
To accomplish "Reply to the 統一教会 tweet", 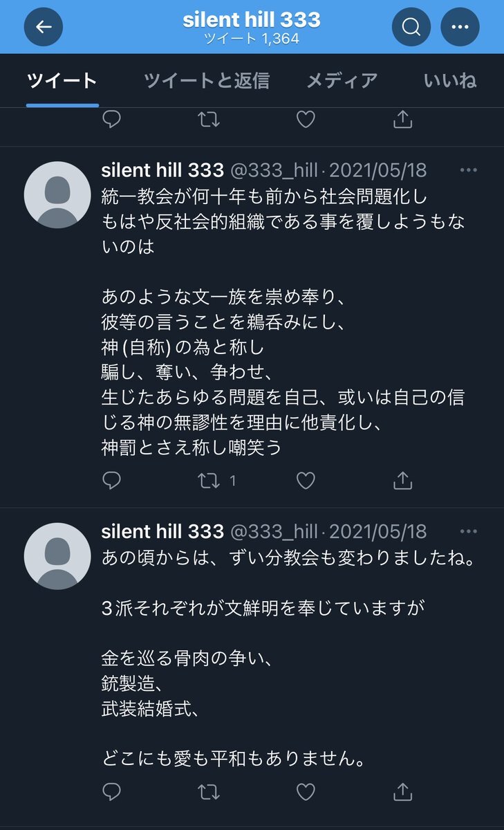I will 112,480.
